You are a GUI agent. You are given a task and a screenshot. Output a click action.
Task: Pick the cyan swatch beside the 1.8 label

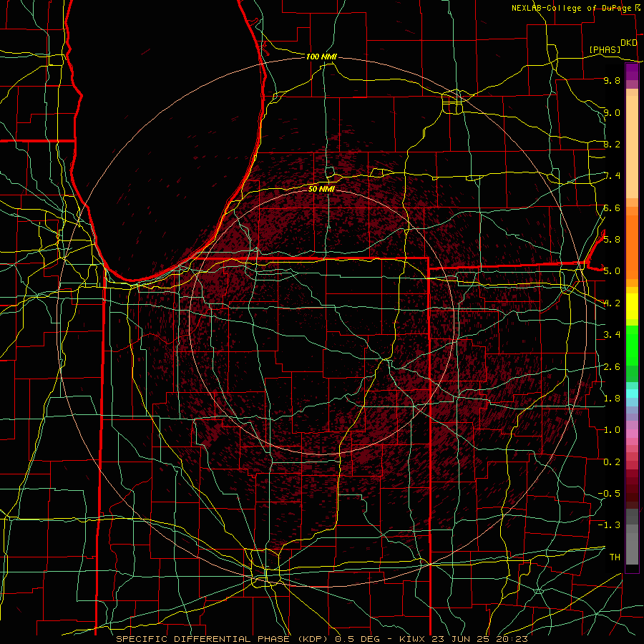(x=632, y=394)
